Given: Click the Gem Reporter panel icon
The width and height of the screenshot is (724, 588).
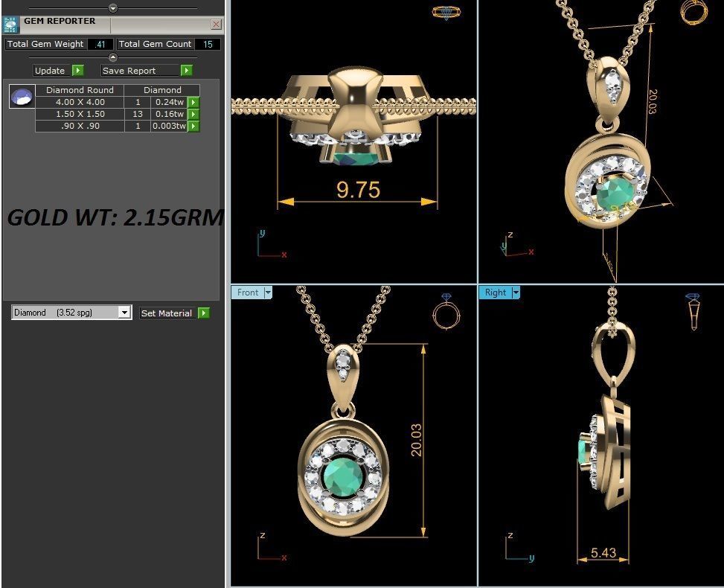Looking at the screenshot, I should (x=10, y=25).
